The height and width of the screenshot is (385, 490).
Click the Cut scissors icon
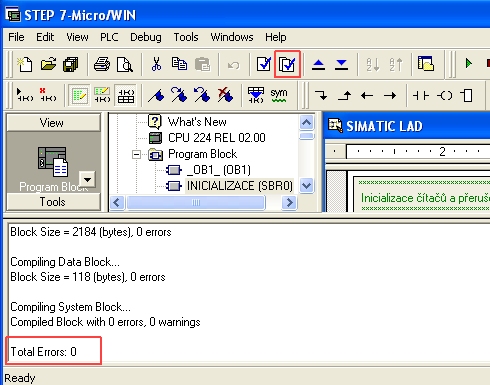(156, 64)
